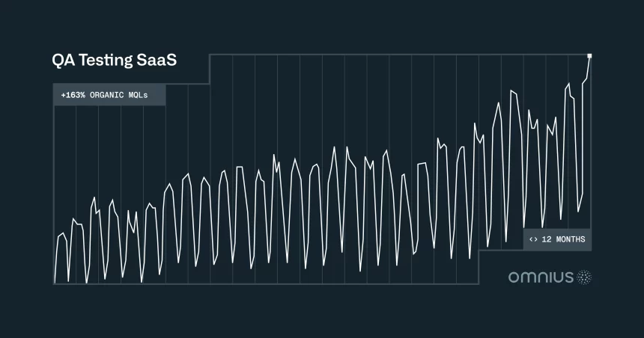Click the letter Q in the title
This screenshot has width=644, height=338.
pos(58,61)
